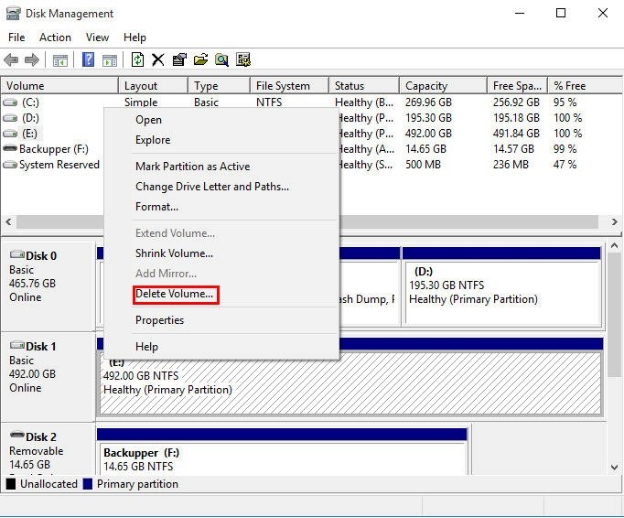This screenshot has height=518, width=624.
Task: Sort by the Volume column header
Action: tap(60, 86)
